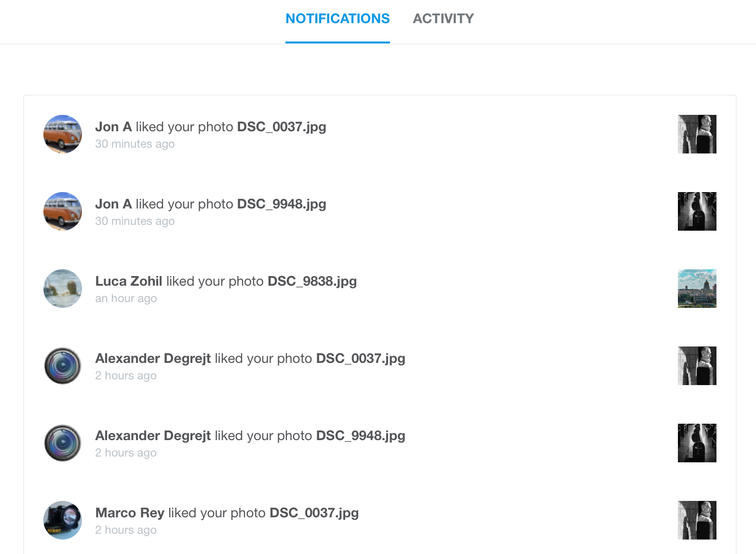Click the DSC_0037.jpg filename in Marco Rey's notification
Screen dimensions: 756x554
[x=314, y=513]
